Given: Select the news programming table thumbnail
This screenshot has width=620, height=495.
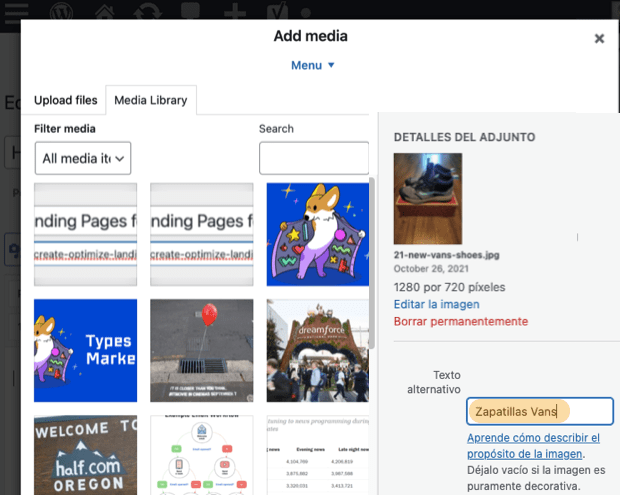Looking at the screenshot, I should [x=318, y=455].
